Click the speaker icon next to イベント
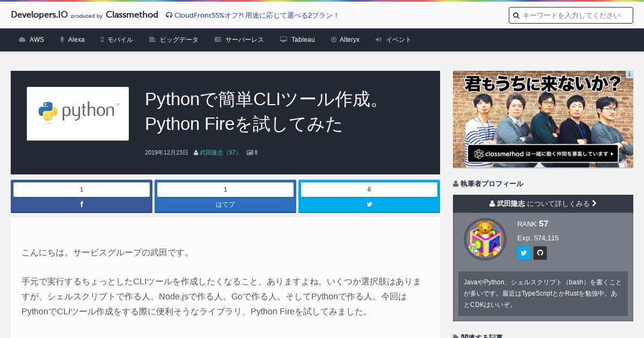Screen dimensions: 644x338 (x=378, y=40)
